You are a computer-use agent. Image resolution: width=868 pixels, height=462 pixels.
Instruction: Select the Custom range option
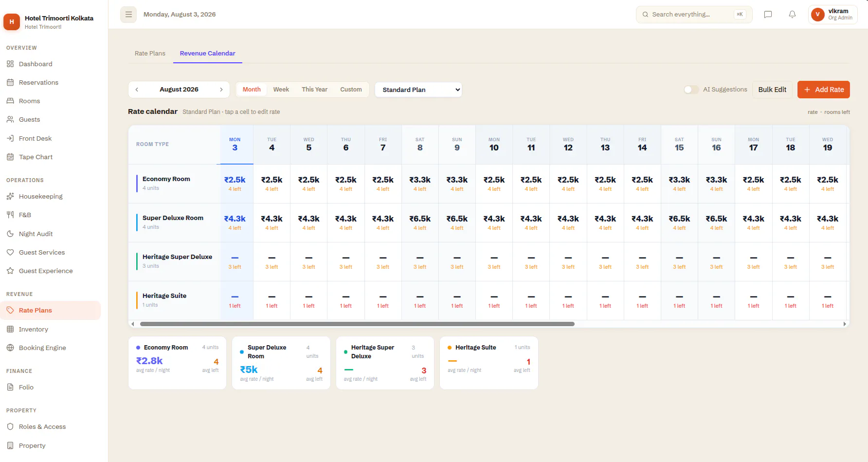point(351,90)
